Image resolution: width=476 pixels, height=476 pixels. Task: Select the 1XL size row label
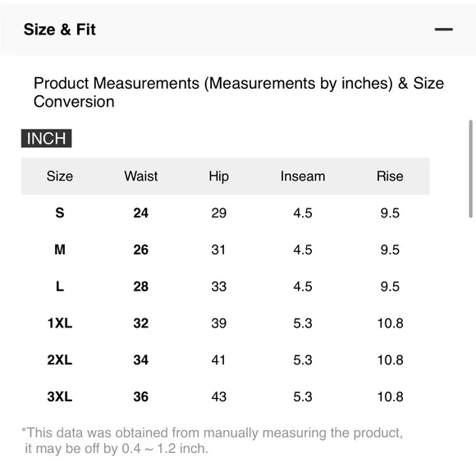coord(60,323)
